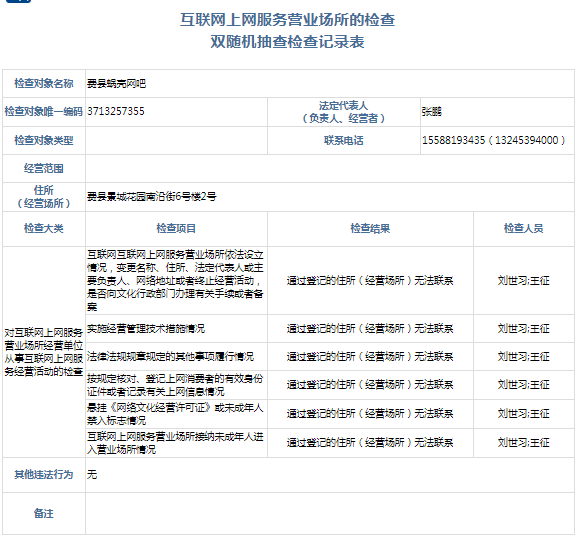Viewport: 578px width, 537px height.
Task: Click the 检查项目 column header
Action: pyautogui.click(x=176, y=229)
